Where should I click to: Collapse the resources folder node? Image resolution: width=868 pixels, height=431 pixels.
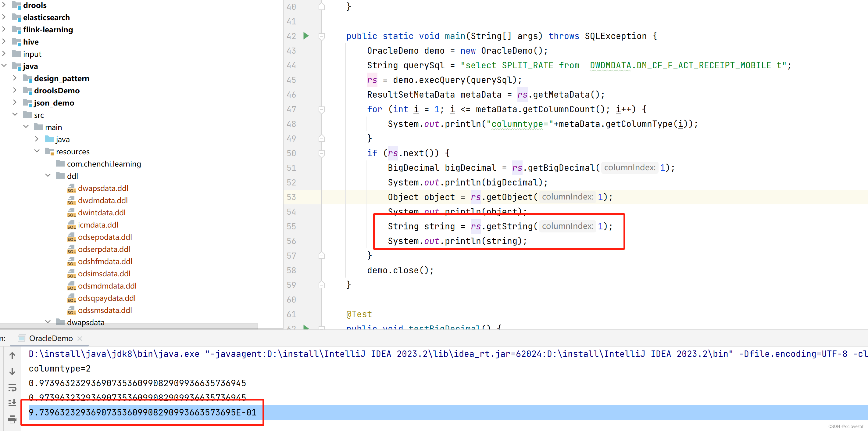(37, 151)
